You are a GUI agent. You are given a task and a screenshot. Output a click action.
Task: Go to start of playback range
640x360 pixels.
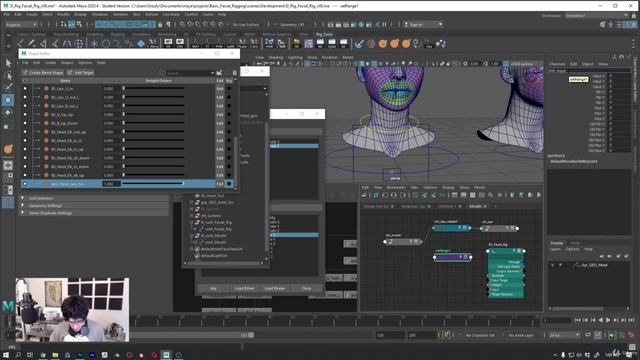pos(578,320)
